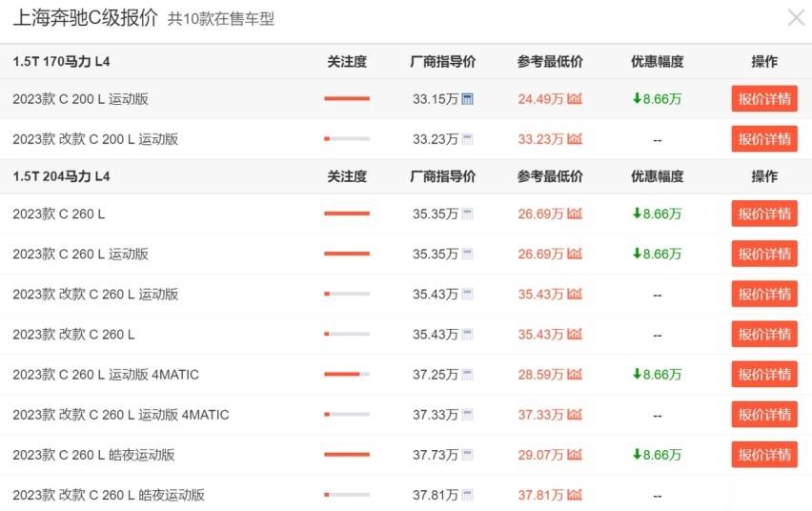
Task: Open trend chart in 改款 C 260 L 运动版 row
Action: tap(575, 294)
